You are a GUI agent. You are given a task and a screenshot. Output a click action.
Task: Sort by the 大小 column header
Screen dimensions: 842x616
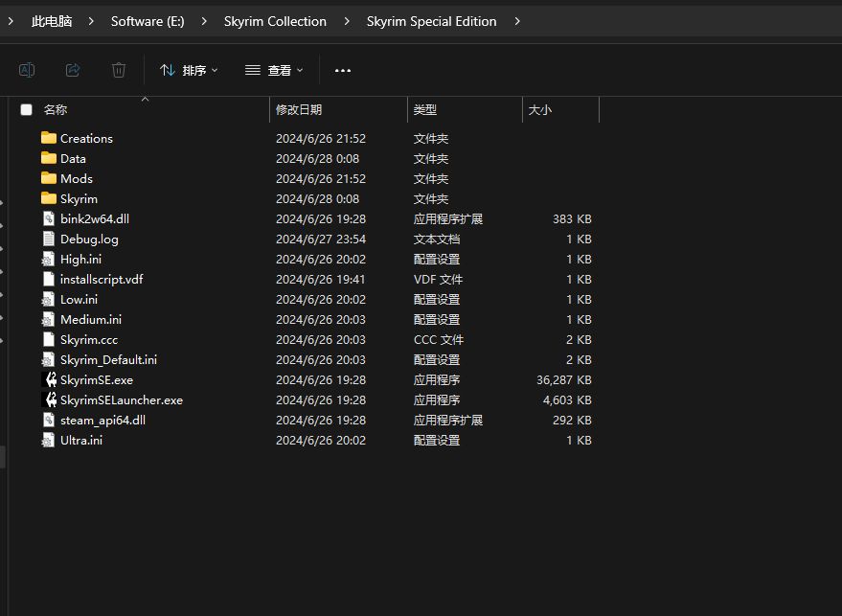point(539,110)
